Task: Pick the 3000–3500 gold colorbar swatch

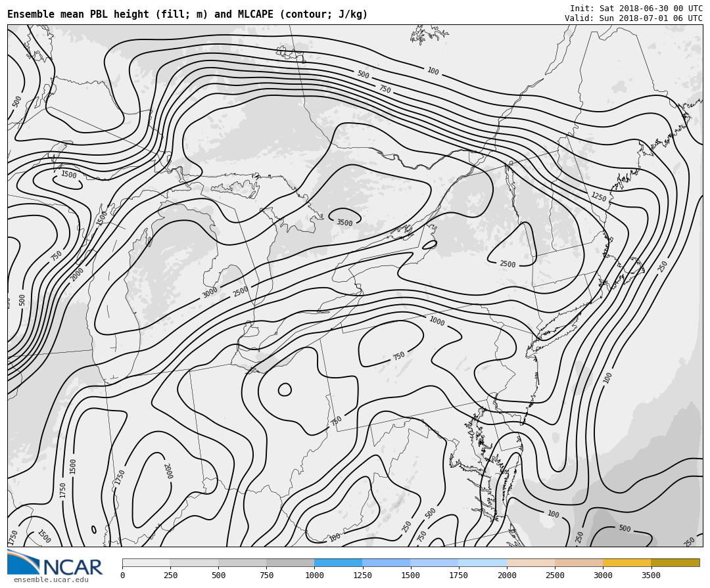Action: [627, 562]
